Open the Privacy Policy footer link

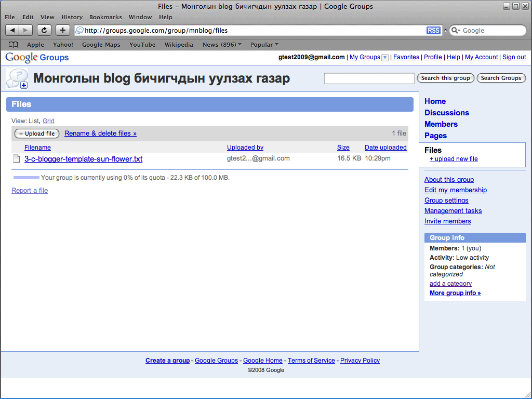(x=360, y=361)
